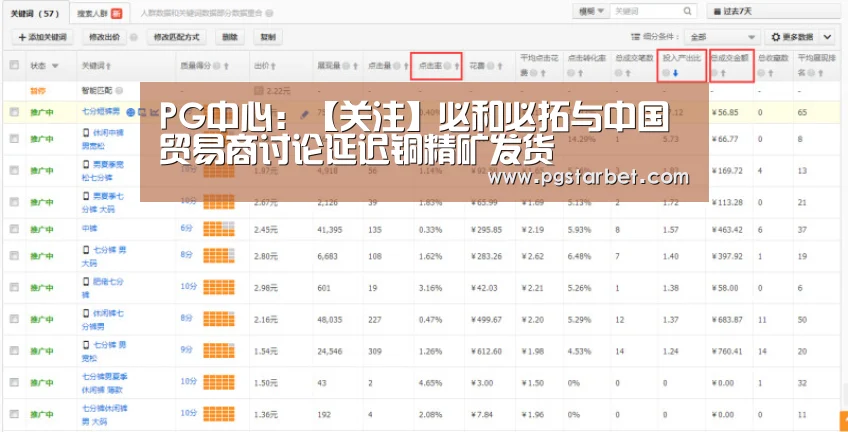The height and width of the screenshot is (432, 848).
Task: Open the 七分短裤男 keyword link
Action: click(101, 112)
